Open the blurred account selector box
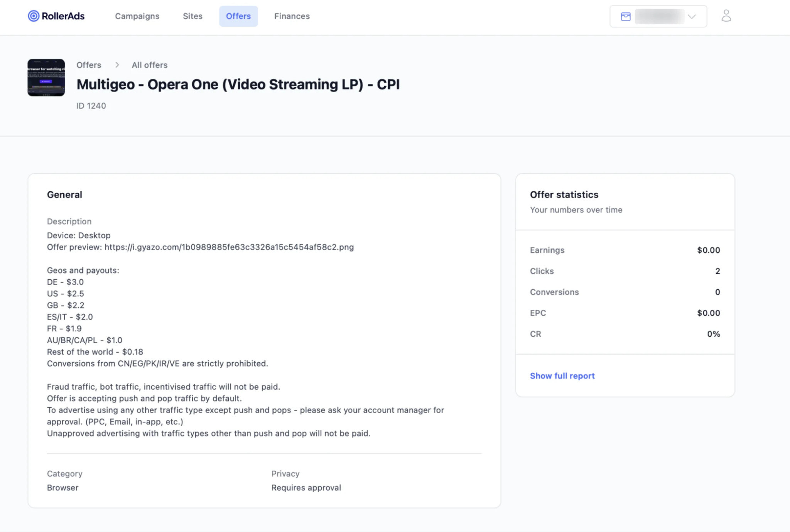 tap(658, 16)
